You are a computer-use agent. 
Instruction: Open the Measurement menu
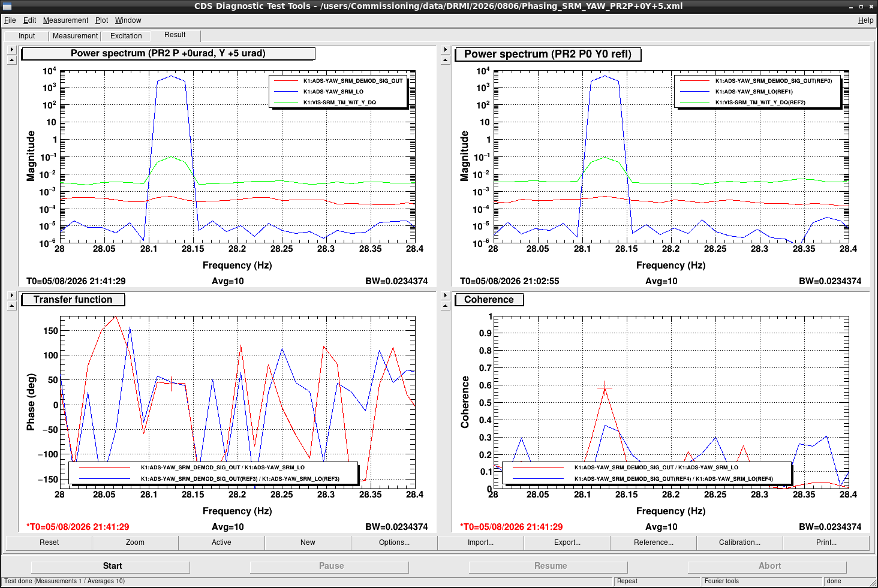(65, 20)
